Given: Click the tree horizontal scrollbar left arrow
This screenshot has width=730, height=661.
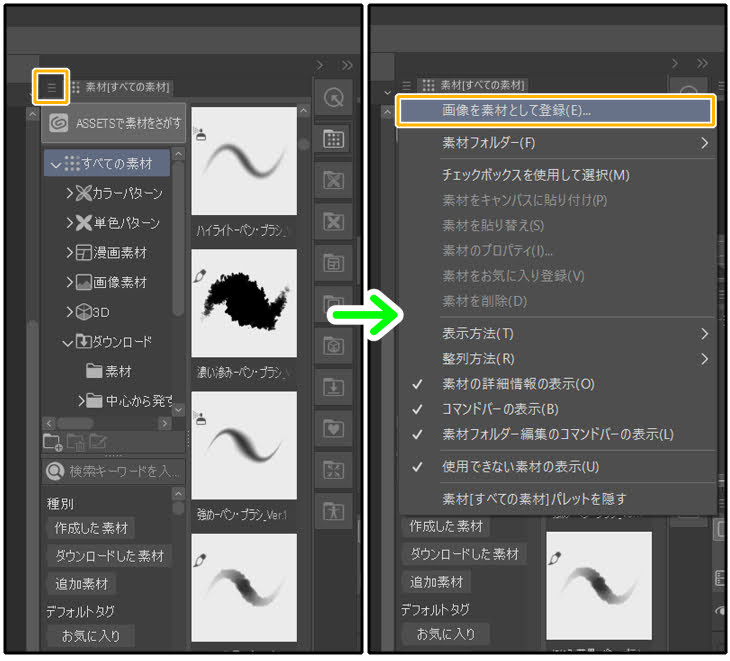Looking at the screenshot, I should (49, 424).
